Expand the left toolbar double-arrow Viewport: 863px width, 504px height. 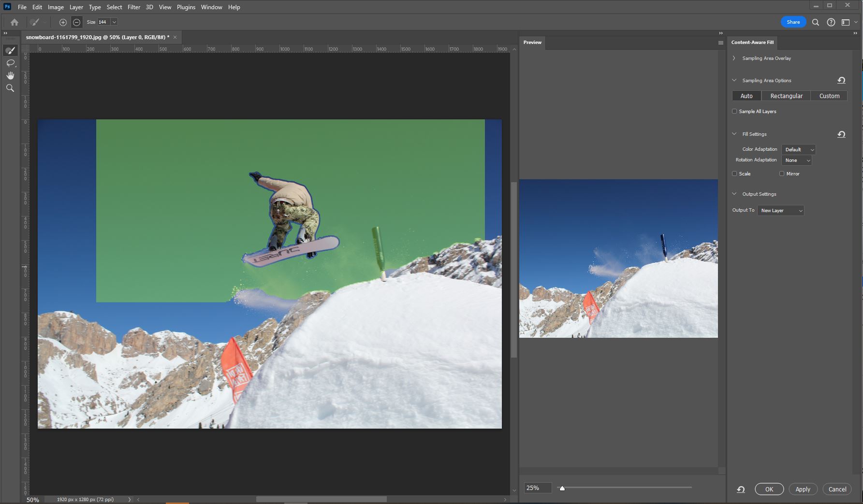(x=5, y=33)
